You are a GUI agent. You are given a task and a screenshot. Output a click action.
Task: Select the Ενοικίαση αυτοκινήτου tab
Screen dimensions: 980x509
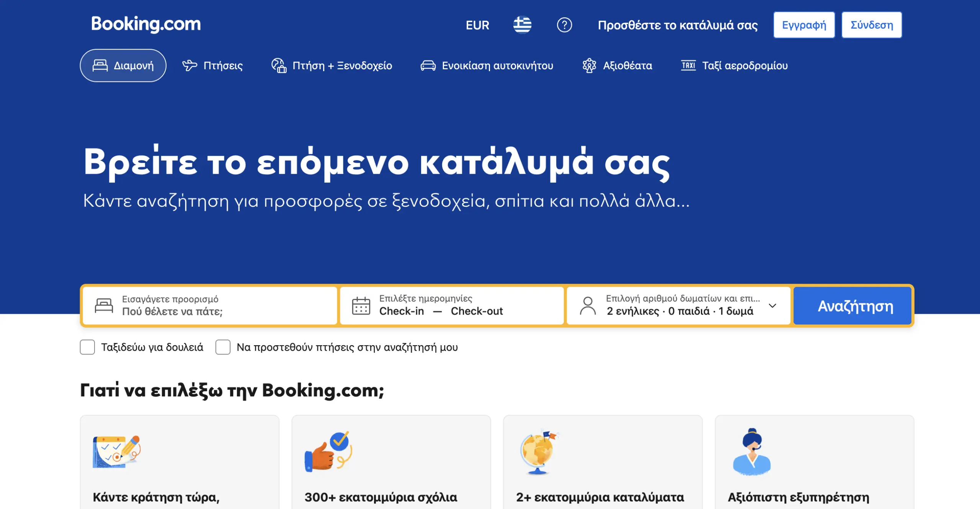[x=487, y=65]
